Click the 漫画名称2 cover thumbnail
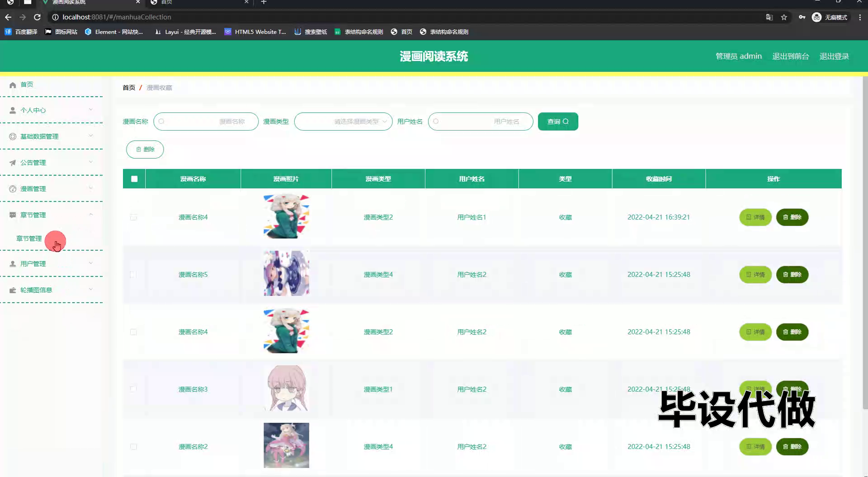Screen dimensions: 868x477 (287, 445)
